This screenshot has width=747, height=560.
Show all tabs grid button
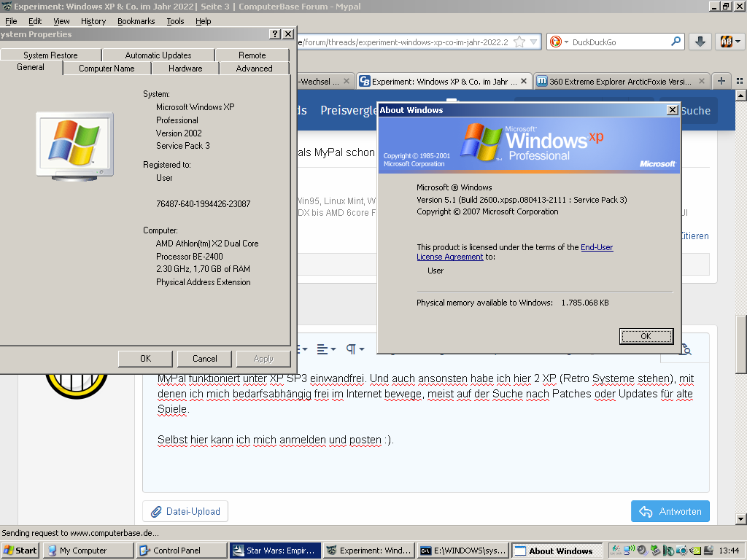click(740, 82)
